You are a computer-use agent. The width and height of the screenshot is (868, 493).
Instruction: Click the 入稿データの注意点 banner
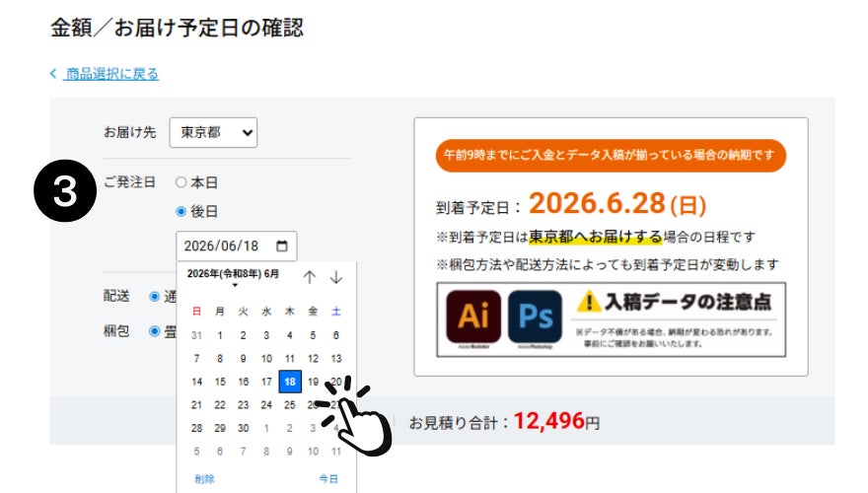[x=612, y=319]
